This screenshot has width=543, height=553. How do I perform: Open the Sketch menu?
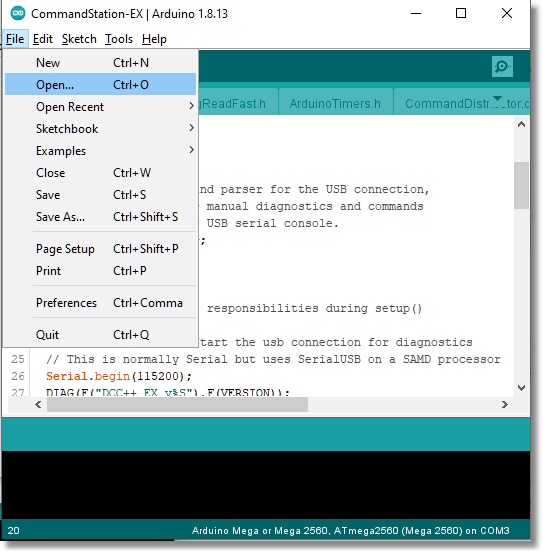(79, 39)
